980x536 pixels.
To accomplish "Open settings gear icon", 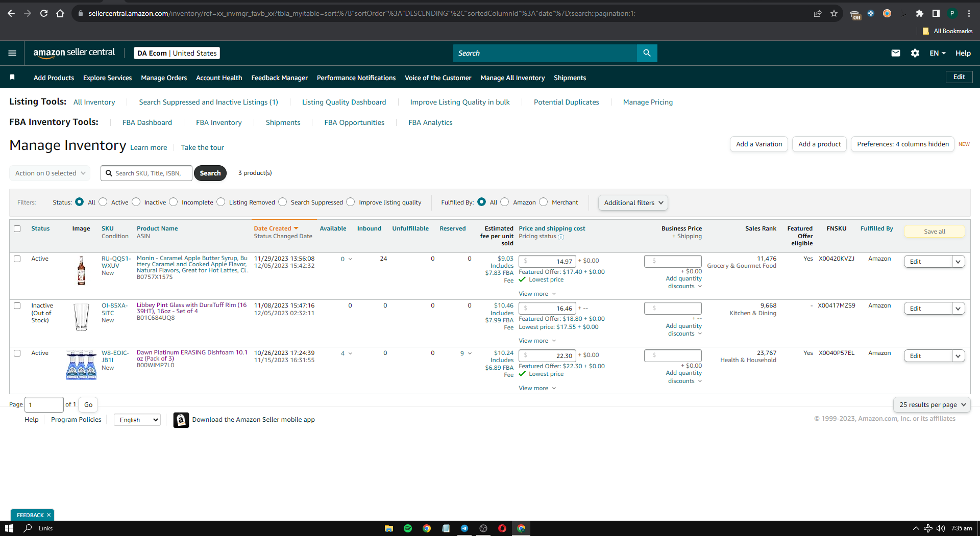I will [915, 53].
